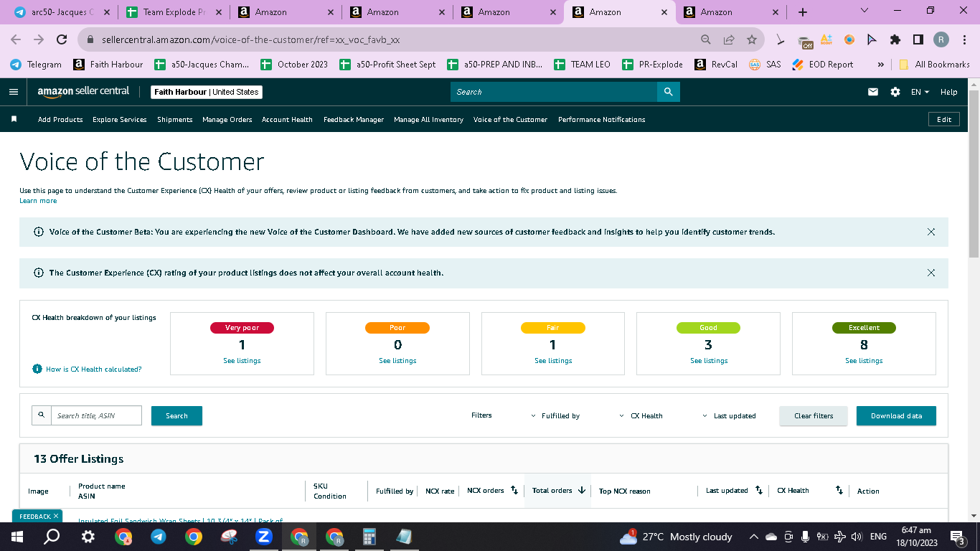
Task: Click the browser address bar URL
Action: pos(251,40)
